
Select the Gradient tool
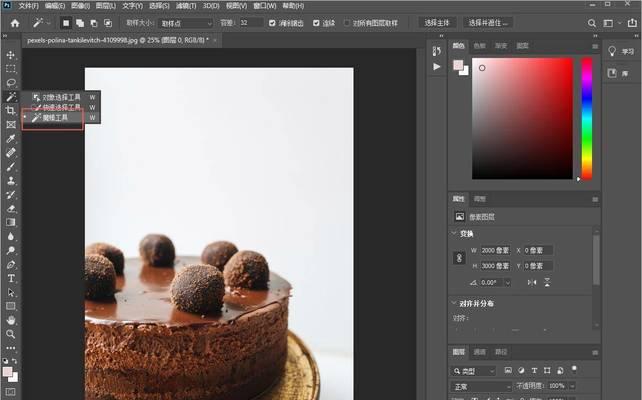click(11, 222)
